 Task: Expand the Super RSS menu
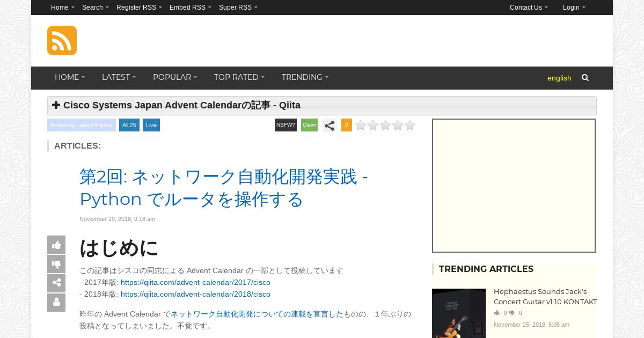[x=238, y=8]
